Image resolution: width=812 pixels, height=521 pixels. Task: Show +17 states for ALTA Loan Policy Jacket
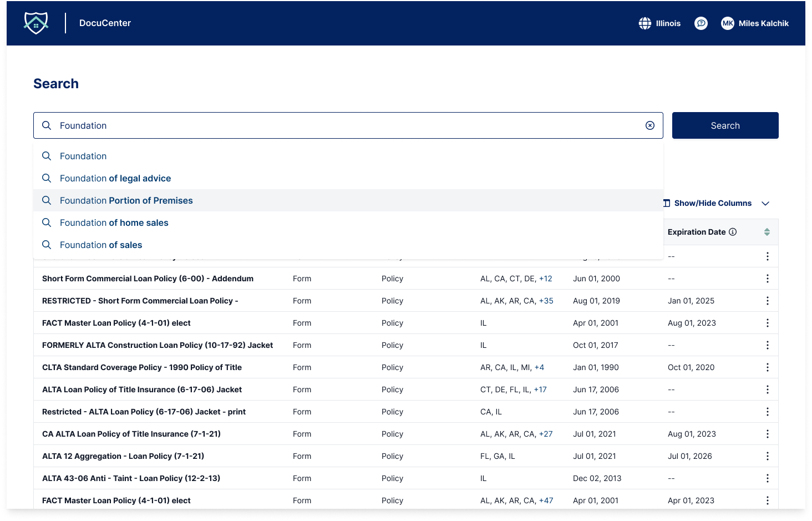(x=540, y=390)
